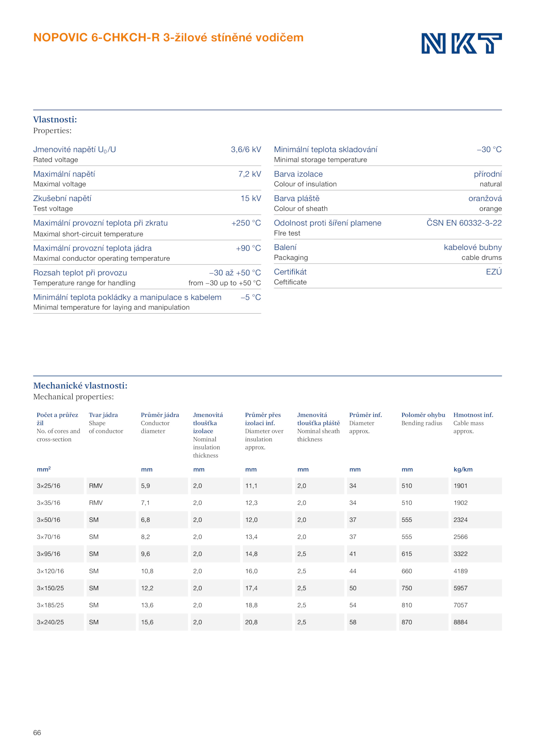The width and height of the screenshot is (535, 756).
Task: Click the NKT logo
Action: pyautogui.click(x=461, y=43)
